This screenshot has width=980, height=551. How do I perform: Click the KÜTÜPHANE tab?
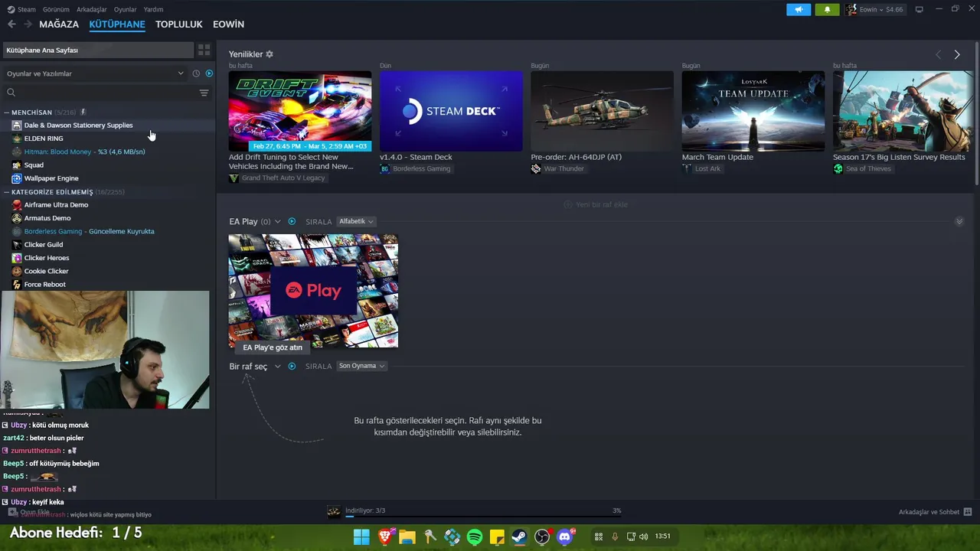click(117, 24)
